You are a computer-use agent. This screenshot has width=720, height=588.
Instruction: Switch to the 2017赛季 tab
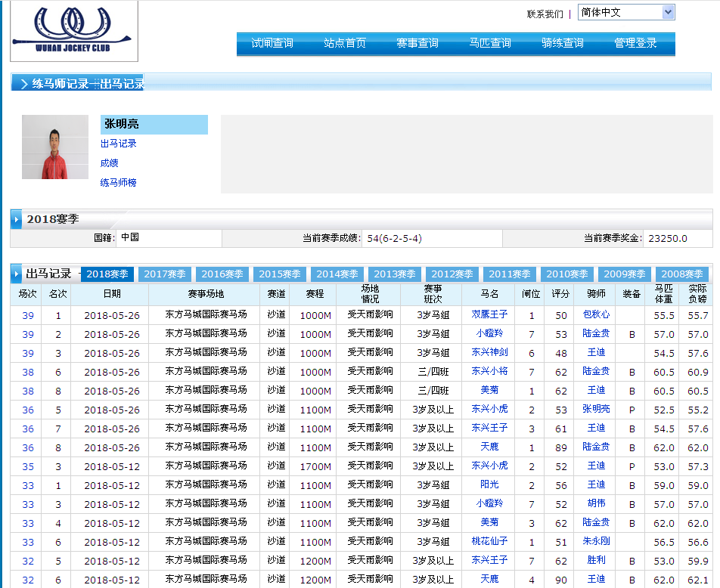164,274
